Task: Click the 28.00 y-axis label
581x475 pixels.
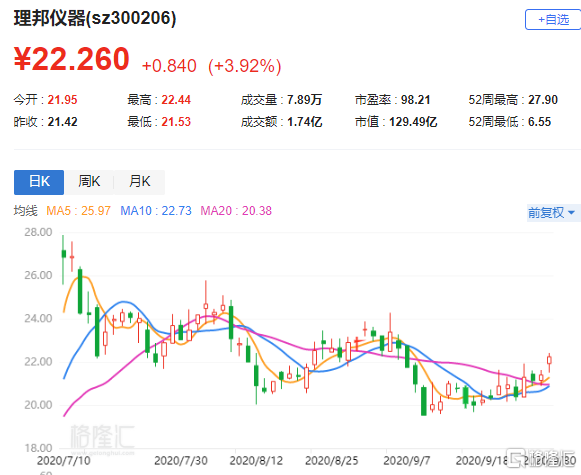Action: pos(38,232)
